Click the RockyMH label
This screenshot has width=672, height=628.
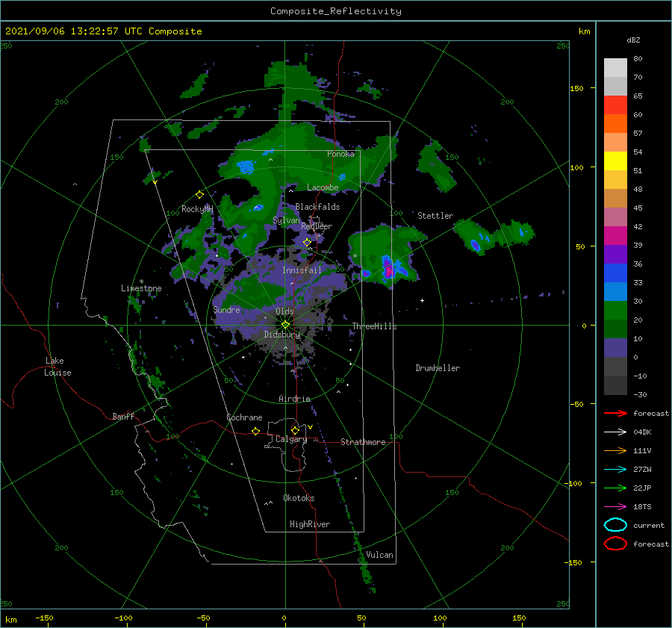[197, 209]
